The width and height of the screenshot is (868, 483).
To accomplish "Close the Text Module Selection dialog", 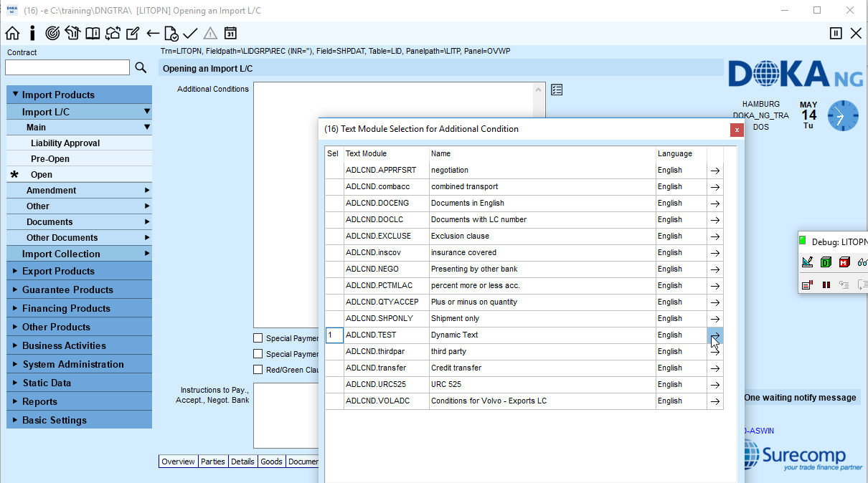I will pos(736,130).
